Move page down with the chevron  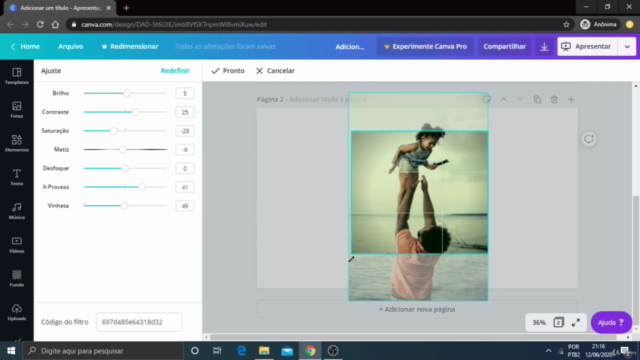520,99
